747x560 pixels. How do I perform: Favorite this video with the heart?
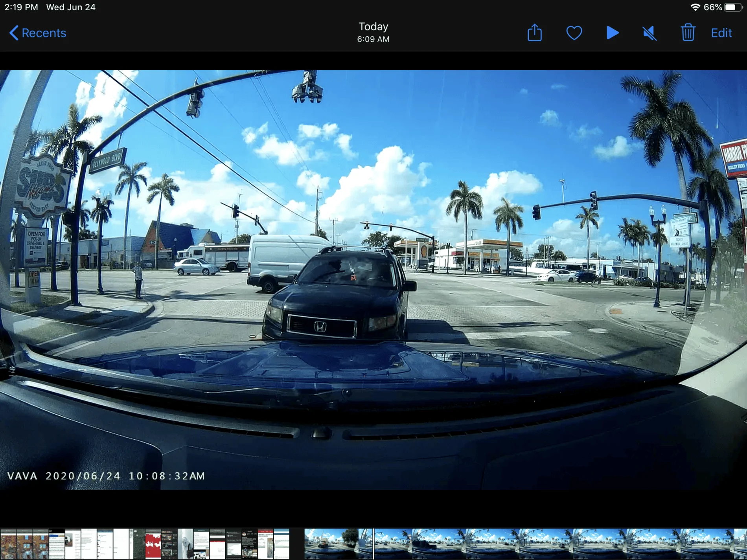tap(574, 33)
